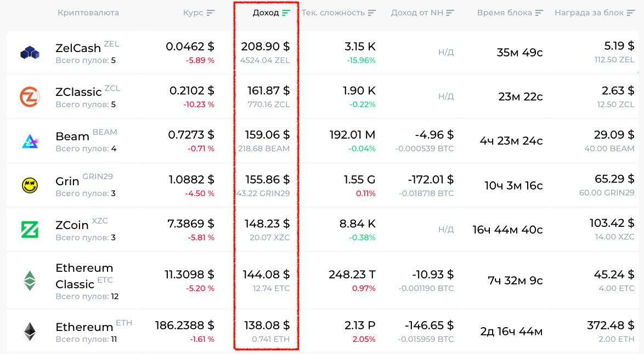Click ZelCash pool count 'Всего пулов: 5'
Image resolution: width=644 pixels, height=354 pixels.
coord(86,60)
